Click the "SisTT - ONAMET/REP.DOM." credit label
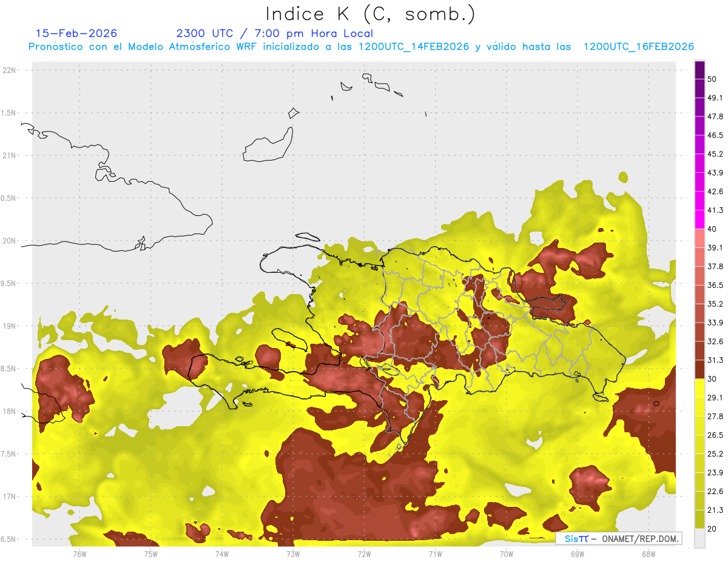This screenshot has height=562, width=728. pyautogui.click(x=619, y=538)
